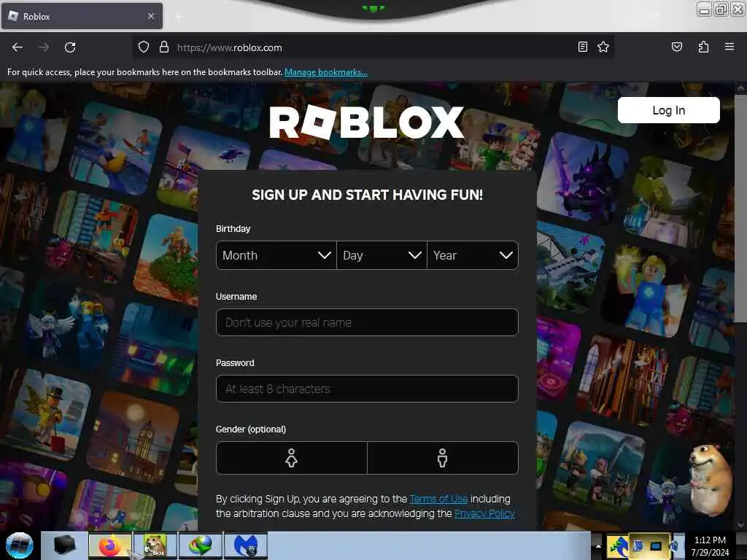Select the male gender option
Screen dimensions: 747x560
(443, 458)
